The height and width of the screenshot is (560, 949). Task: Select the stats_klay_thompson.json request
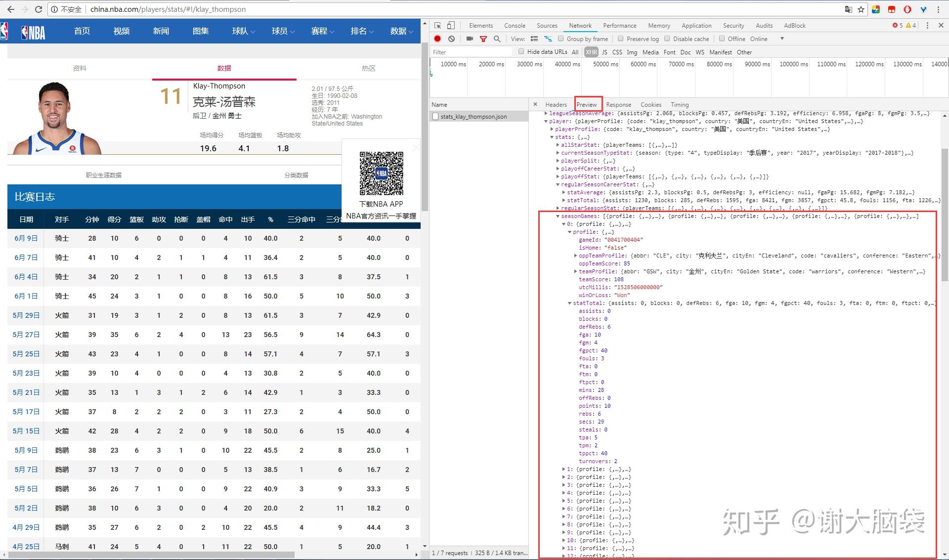pos(473,117)
